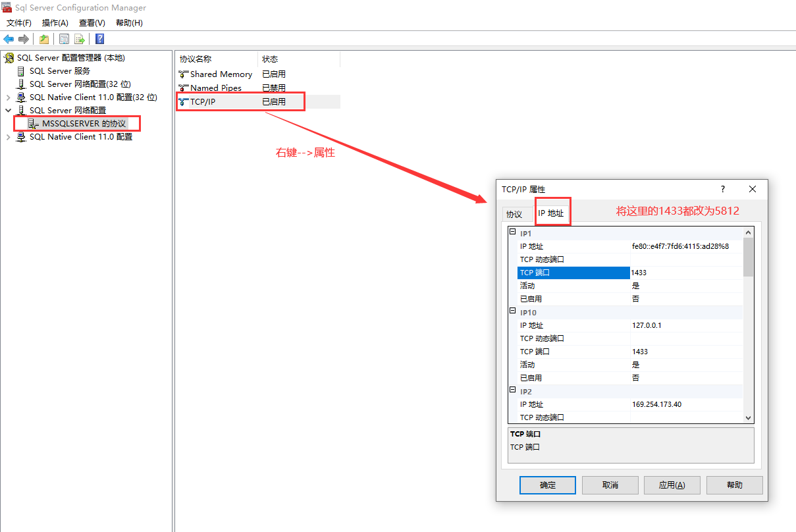Click the SQL Server 服务 node icon
Image resolution: width=796 pixels, height=532 pixels.
click(x=20, y=70)
